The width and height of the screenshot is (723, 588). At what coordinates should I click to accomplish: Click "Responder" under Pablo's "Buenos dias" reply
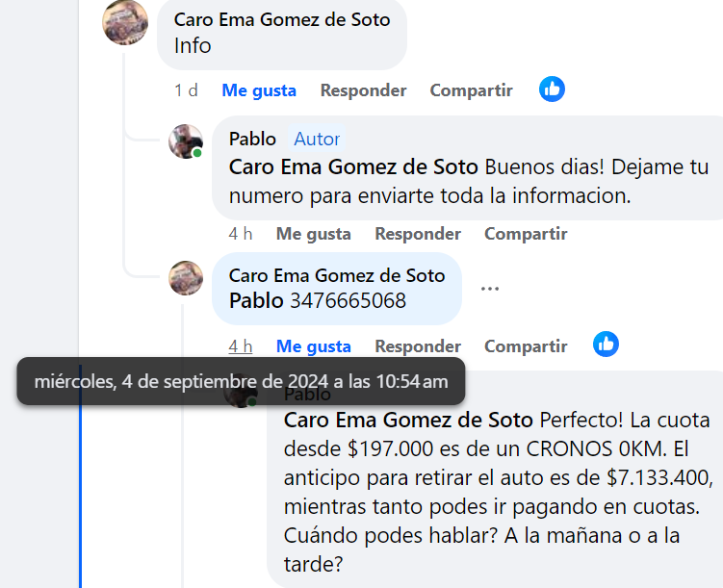pos(418,234)
